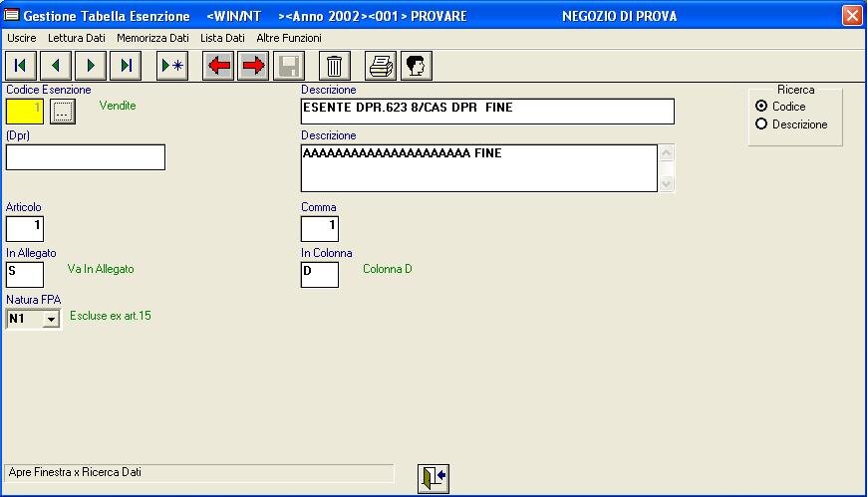Go to the first record in toolbar
Viewport: 868px width, 497px height.
click(20, 66)
